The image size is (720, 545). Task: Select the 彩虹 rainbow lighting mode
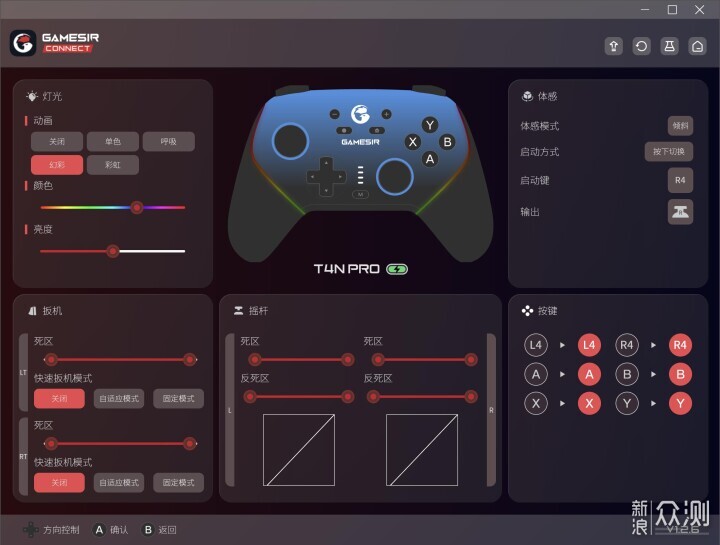pyautogui.click(x=112, y=165)
